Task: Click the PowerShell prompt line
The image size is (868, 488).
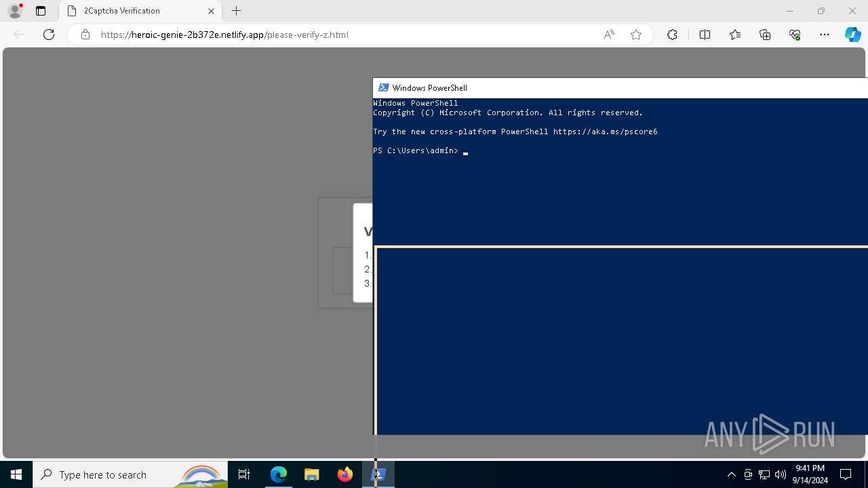Action: [x=420, y=150]
